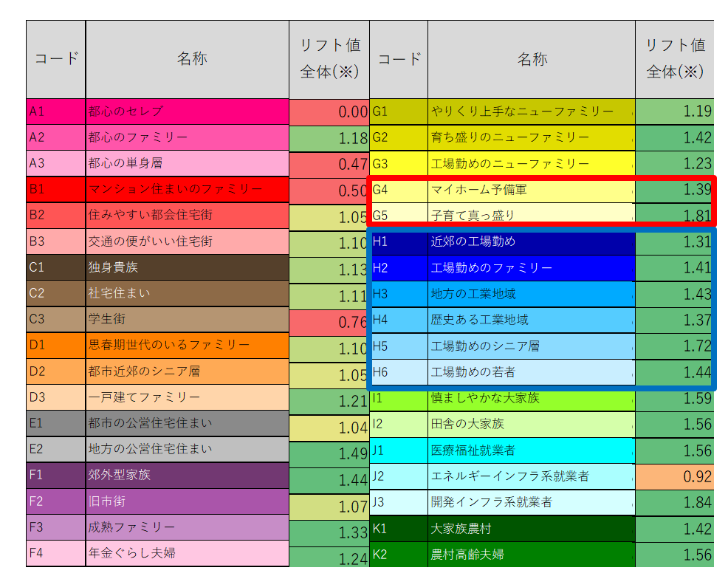Select the cell "一戸建てファミリー"
The height and width of the screenshot is (576, 728).
pos(187,397)
